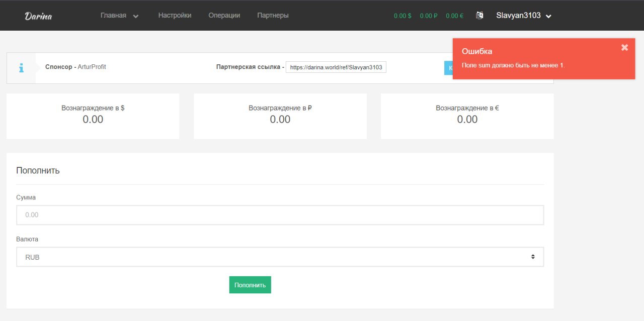Image resolution: width=644 pixels, height=321 pixels.
Task: Open the Партнеры section
Action: (273, 16)
